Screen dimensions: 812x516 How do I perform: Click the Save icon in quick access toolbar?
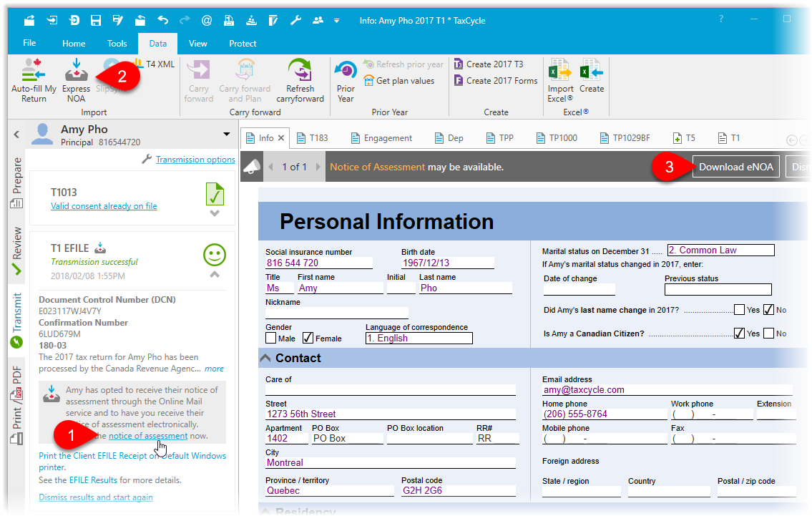(x=96, y=20)
